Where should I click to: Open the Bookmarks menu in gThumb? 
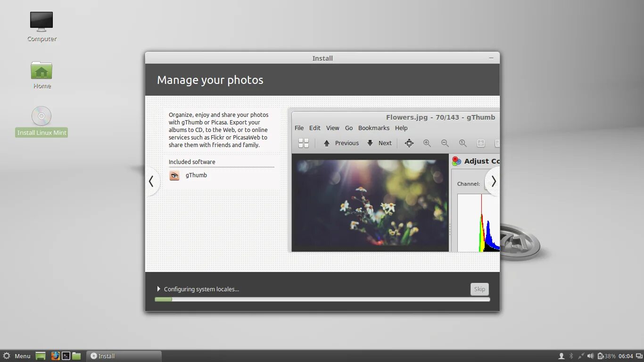tap(374, 128)
